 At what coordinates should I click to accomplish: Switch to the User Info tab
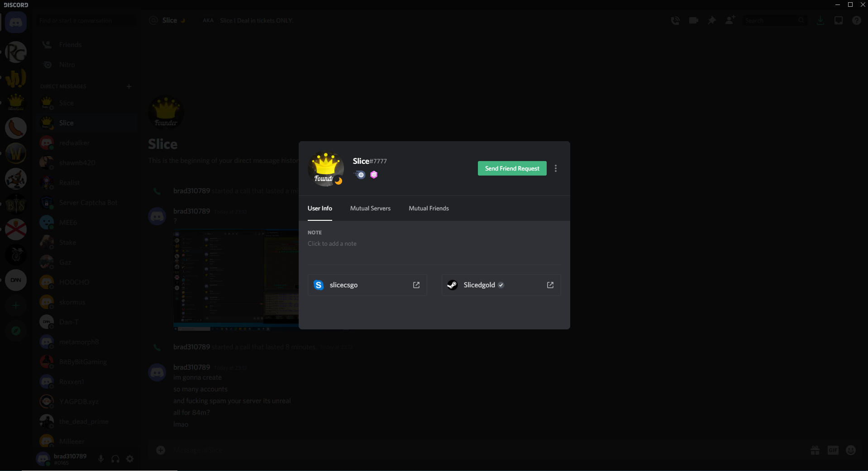pyautogui.click(x=320, y=209)
